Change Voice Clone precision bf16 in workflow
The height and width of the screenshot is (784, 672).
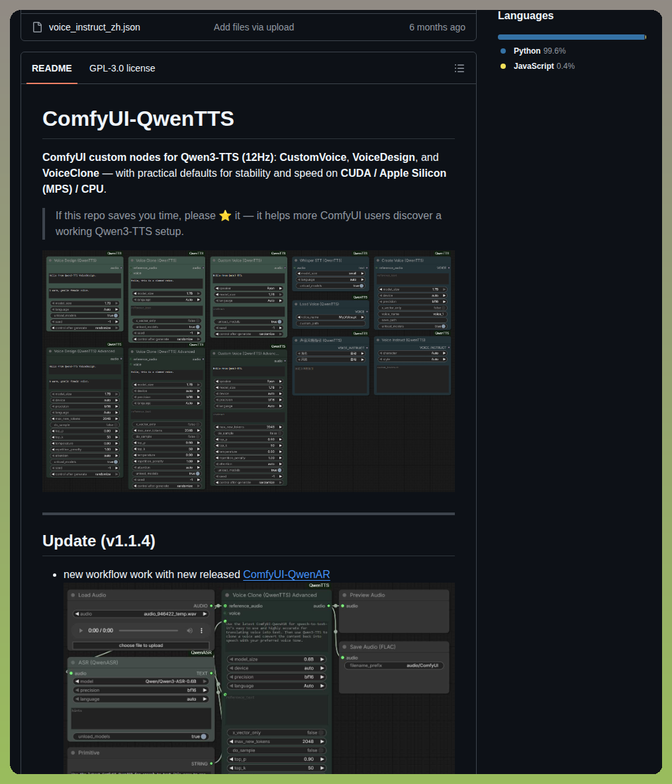click(x=277, y=677)
